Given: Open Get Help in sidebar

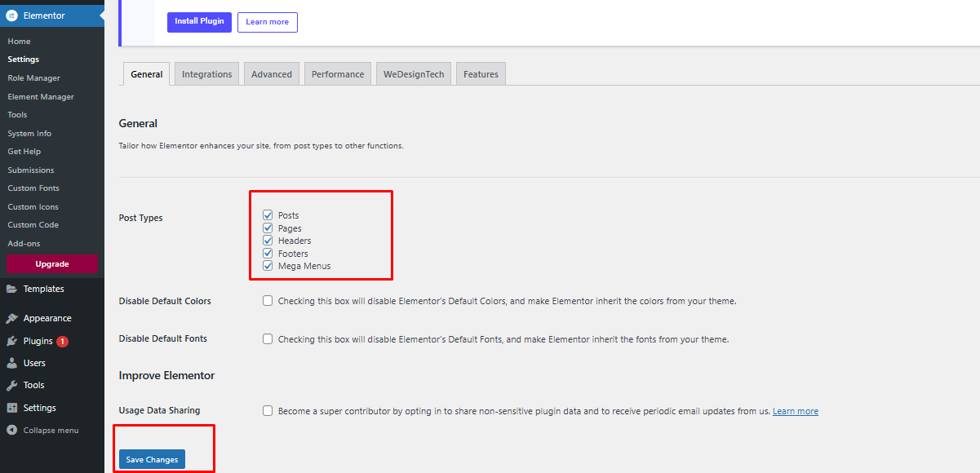Looking at the screenshot, I should (x=24, y=152).
